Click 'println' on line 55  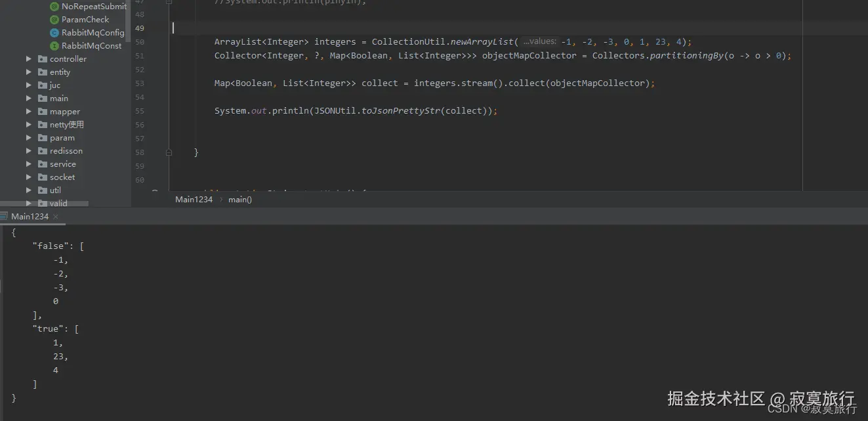[290, 111]
